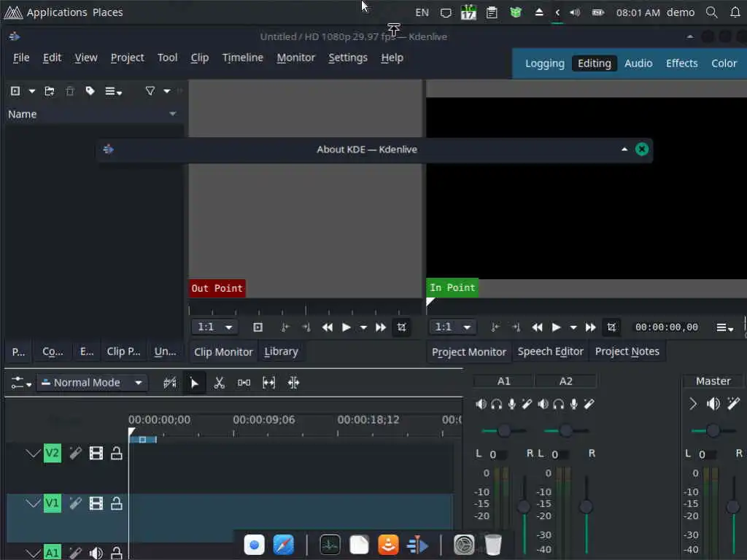This screenshot has width=747, height=560.
Task: Rewind in the Clip Monitor
Action: coord(328,327)
